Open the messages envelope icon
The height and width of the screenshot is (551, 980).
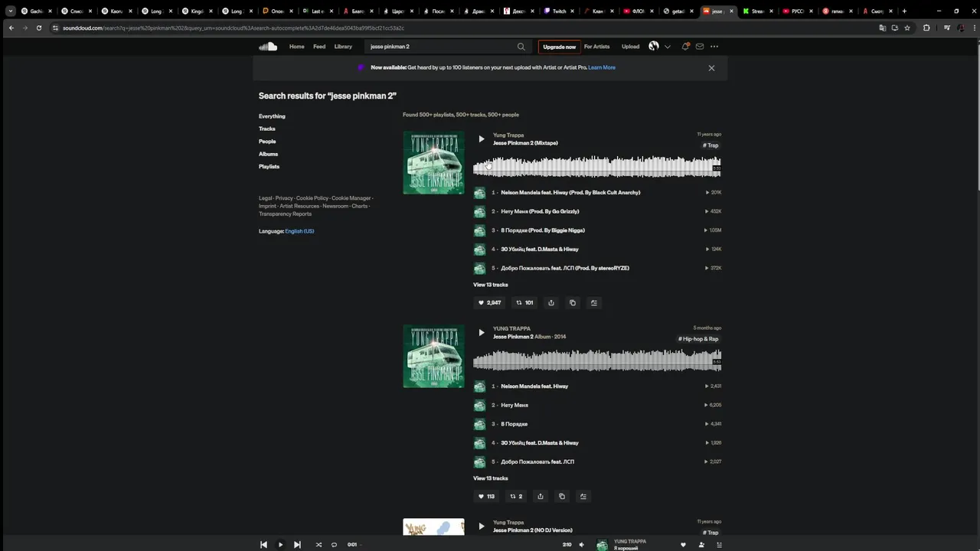[x=700, y=47]
